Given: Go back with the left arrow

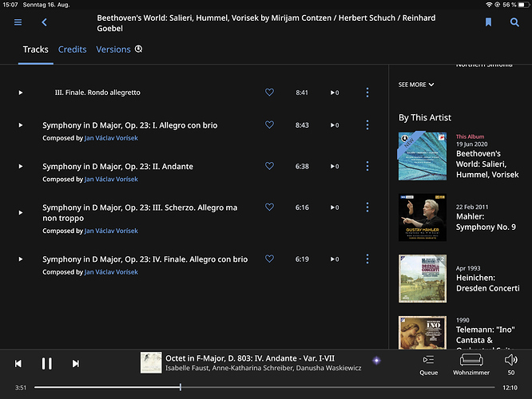Looking at the screenshot, I should (45, 22).
